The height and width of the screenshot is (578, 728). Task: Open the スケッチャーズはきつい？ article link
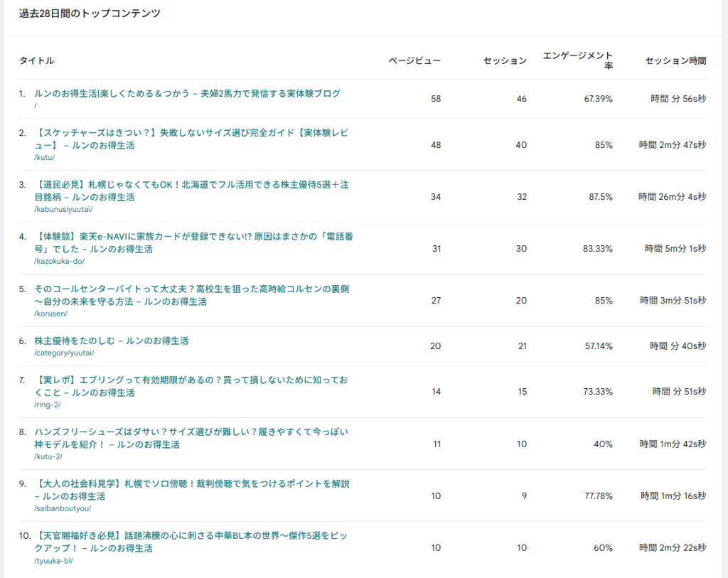coord(193,139)
